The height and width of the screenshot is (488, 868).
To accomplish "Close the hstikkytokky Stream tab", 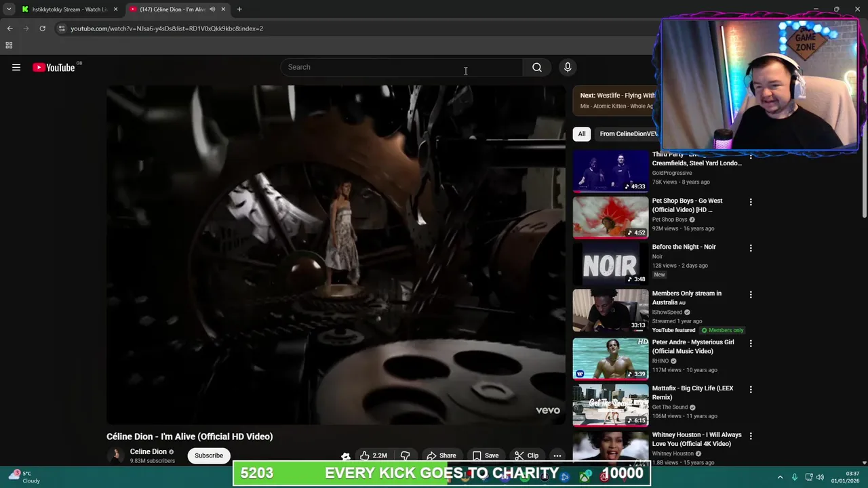I will 115,9.
